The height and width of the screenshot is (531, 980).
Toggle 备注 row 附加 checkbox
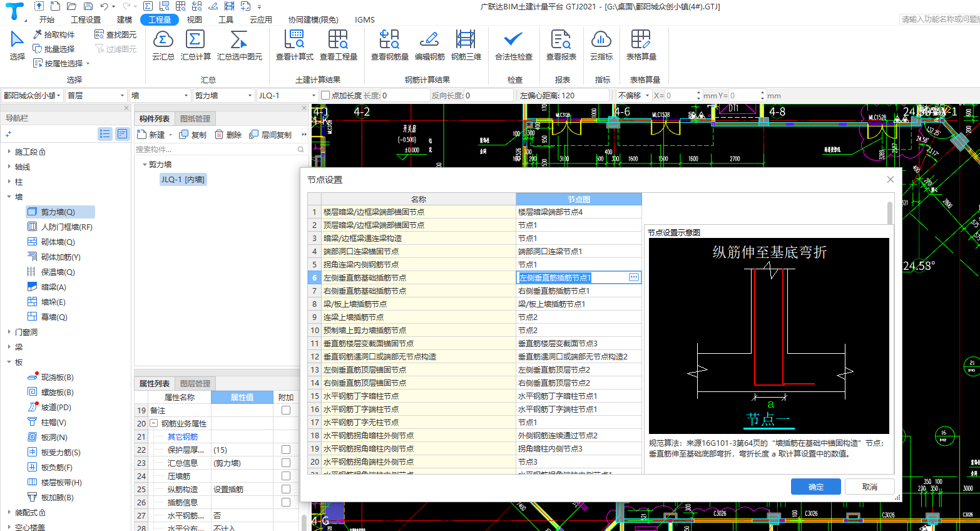pos(286,410)
